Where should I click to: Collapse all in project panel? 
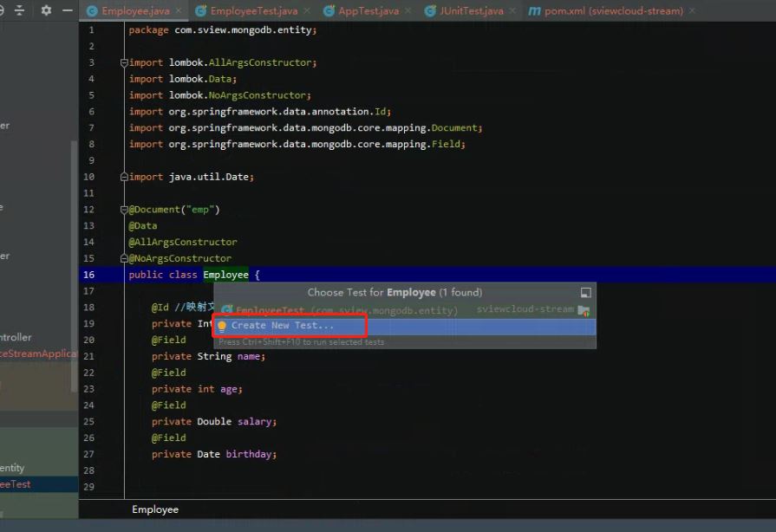[x=19, y=10]
